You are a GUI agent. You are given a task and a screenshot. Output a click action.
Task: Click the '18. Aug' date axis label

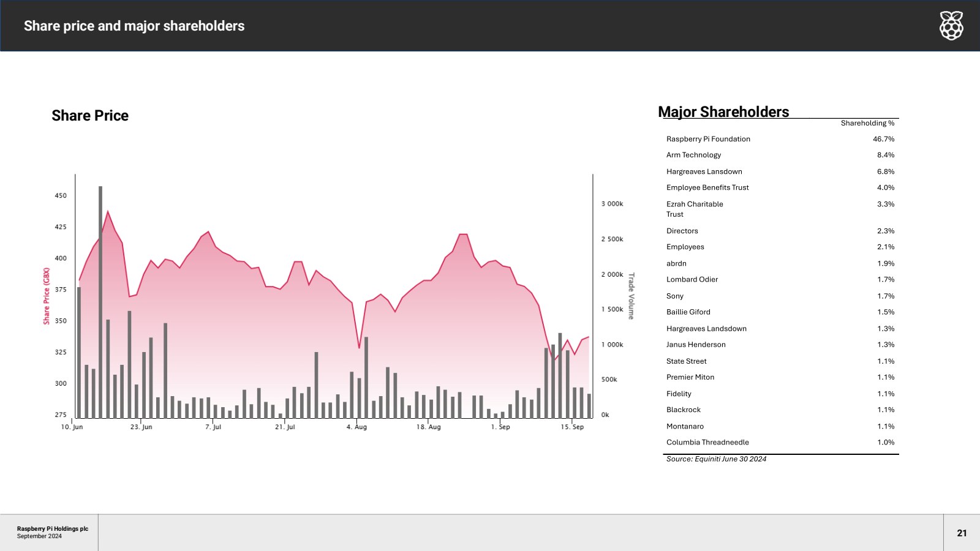(429, 427)
